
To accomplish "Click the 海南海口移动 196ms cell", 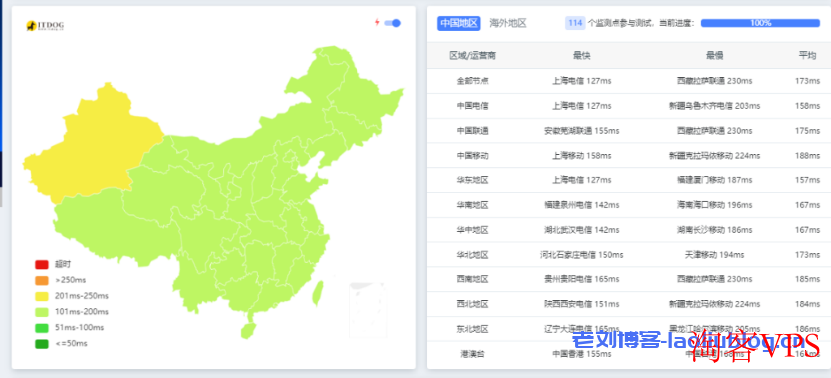I will (714, 205).
